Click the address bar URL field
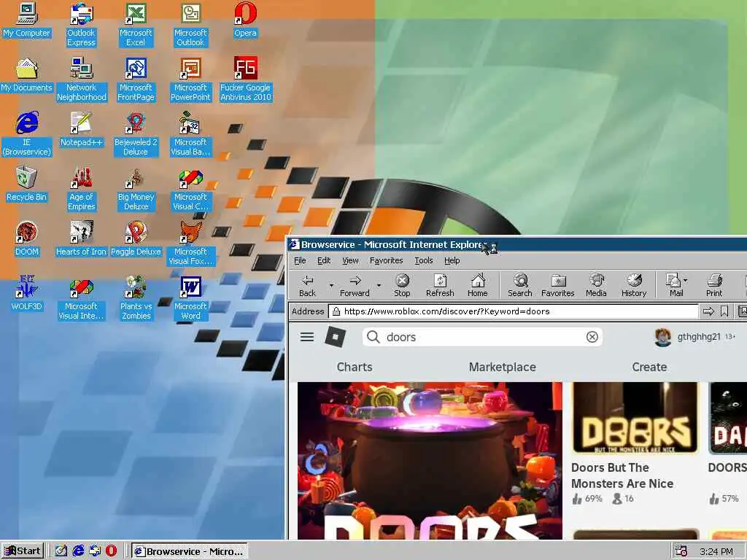Viewport: 747px width, 560px height. pyautogui.click(x=514, y=311)
